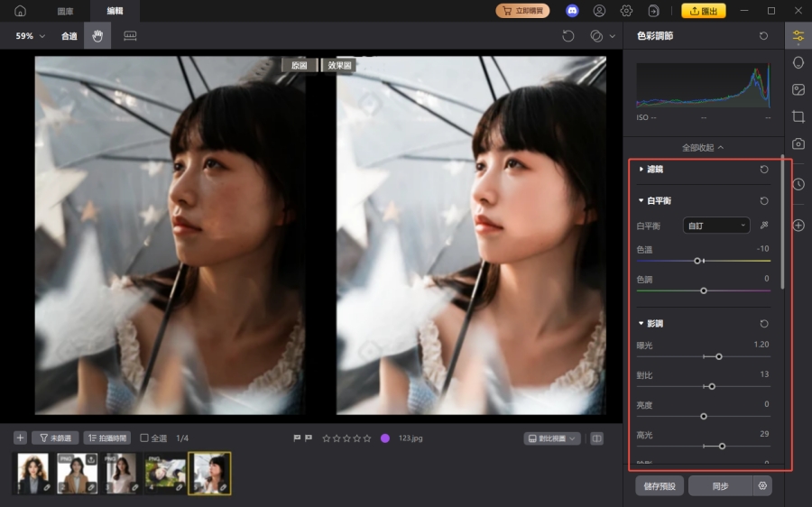Open the history clock panel
Image resolution: width=812 pixels, height=507 pixels.
798,184
